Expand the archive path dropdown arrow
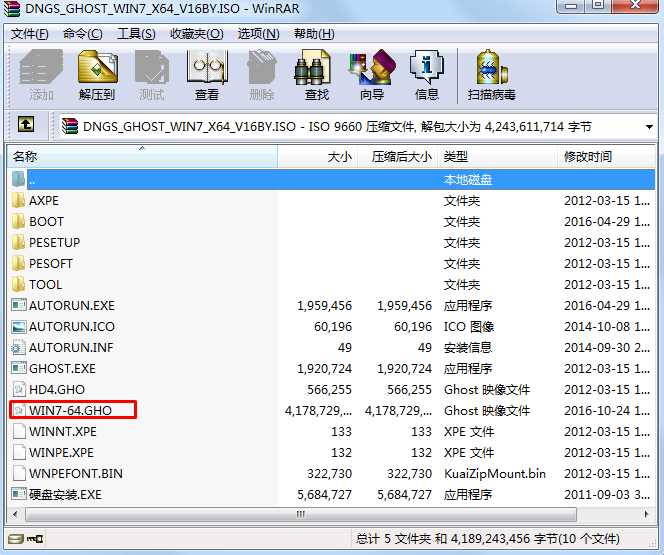The image size is (664, 555). (649, 127)
